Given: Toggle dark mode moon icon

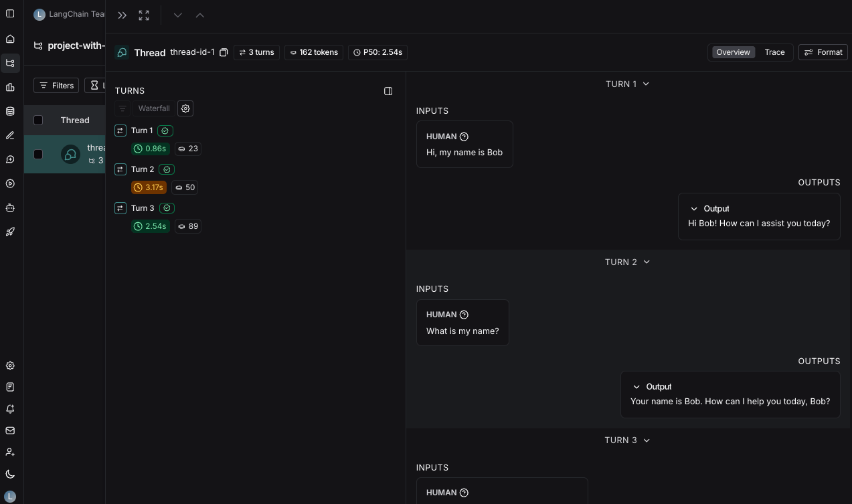Looking at the screenshot, I should point(10,474).
